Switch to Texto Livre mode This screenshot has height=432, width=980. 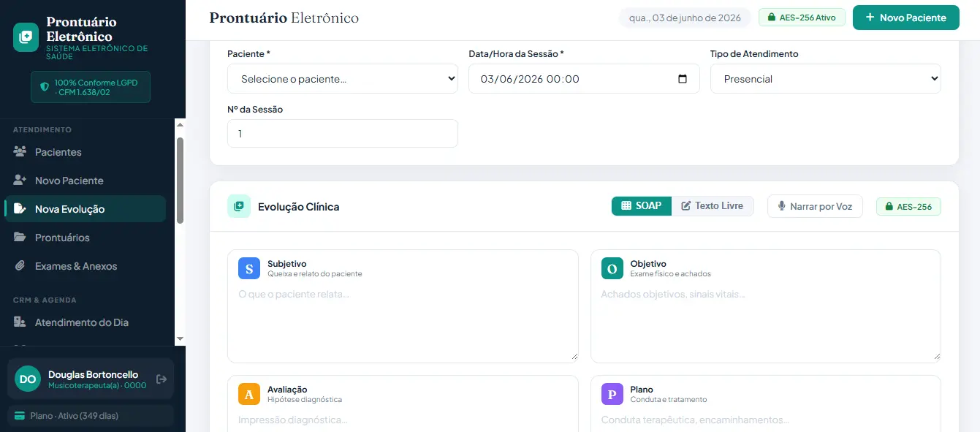pyautogui.click(x=713, y=206)
